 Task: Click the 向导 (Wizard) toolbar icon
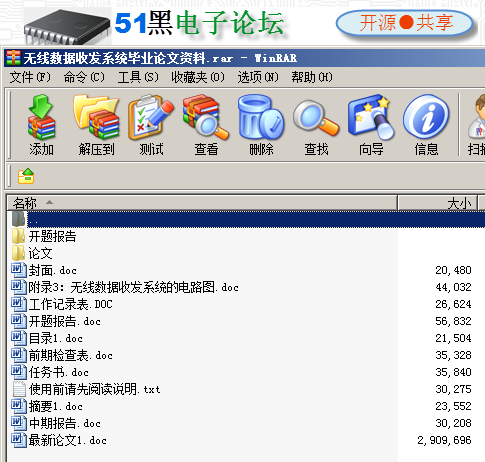[371, 117]
